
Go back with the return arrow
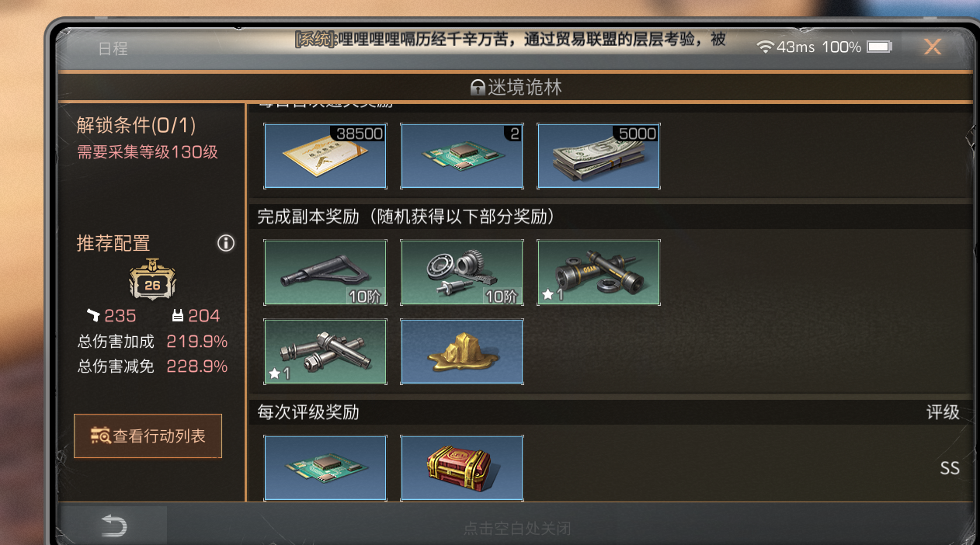tap(113, 527)
